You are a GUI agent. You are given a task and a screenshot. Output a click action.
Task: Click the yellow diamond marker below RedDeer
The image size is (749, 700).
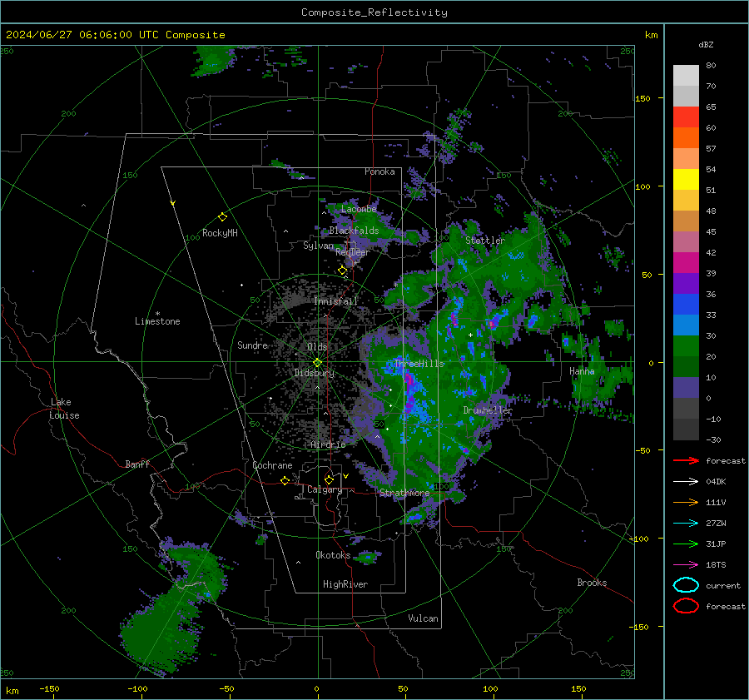click(342, 271)
